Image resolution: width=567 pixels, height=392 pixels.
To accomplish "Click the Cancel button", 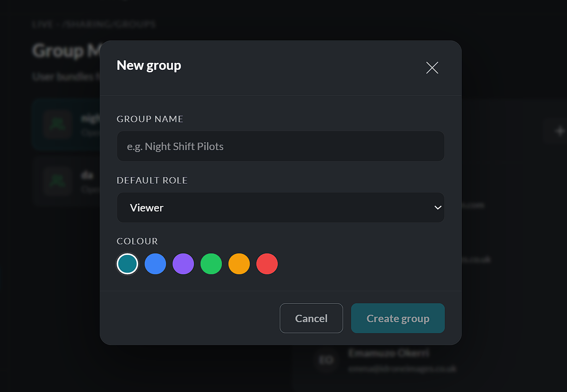I will [x=311, y=318].
